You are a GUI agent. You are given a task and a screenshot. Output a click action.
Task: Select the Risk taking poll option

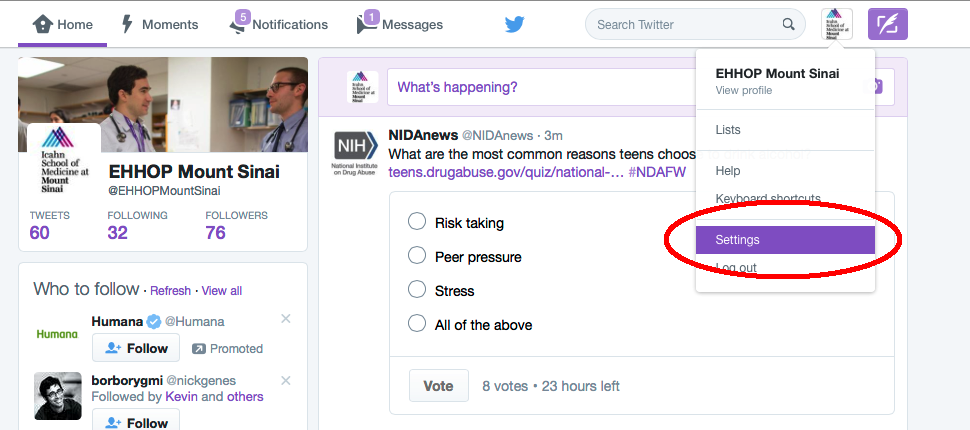[417, 222]
